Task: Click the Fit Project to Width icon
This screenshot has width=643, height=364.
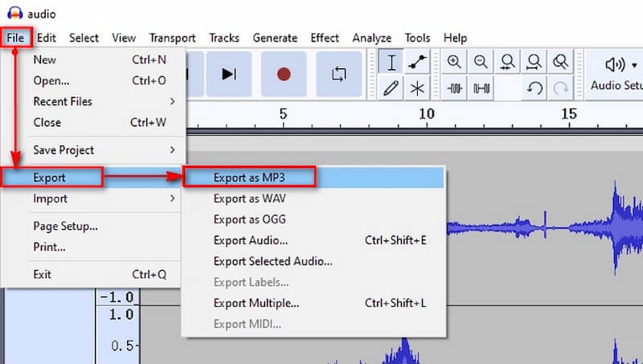Action: [x=534, y=62]
